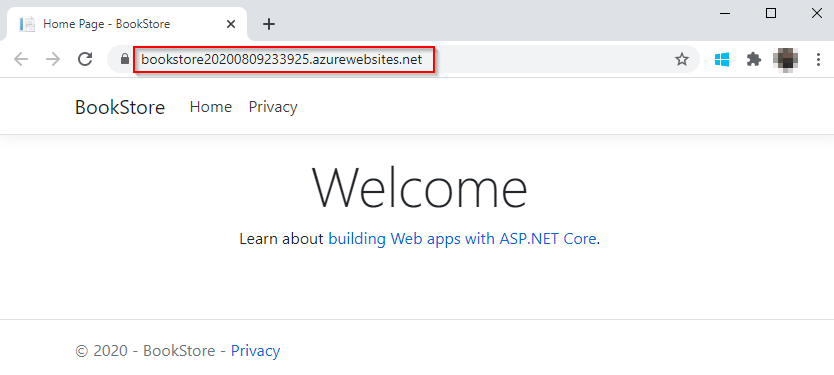834x375 pixels.
Task: Open the footer Privacy link
Action: tap(255, 351)
